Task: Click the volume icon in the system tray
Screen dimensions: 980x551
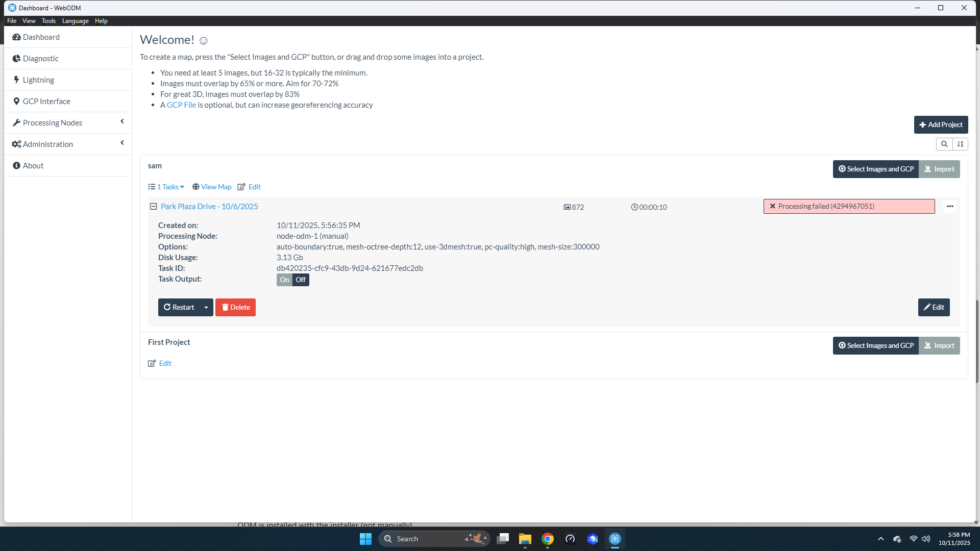Action: click(926, 538)
